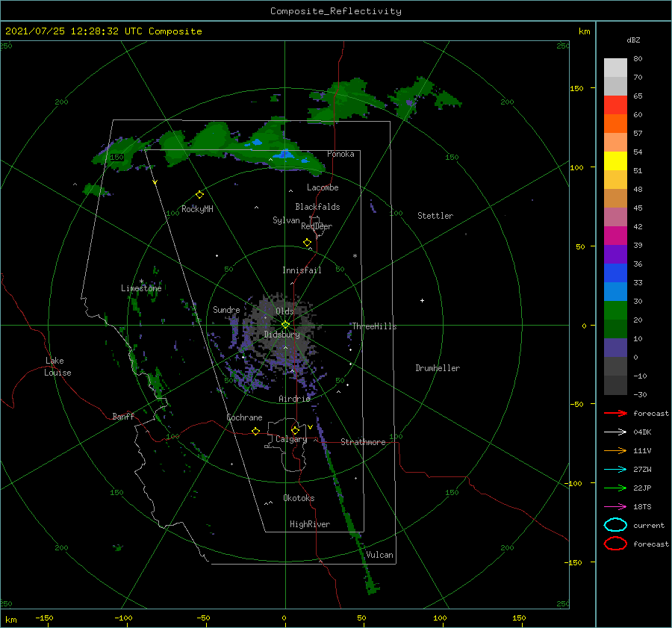Pick the light gray 70-80 dBZ swatch
This screenshot has width=672, height=628.
coord(615,67)
